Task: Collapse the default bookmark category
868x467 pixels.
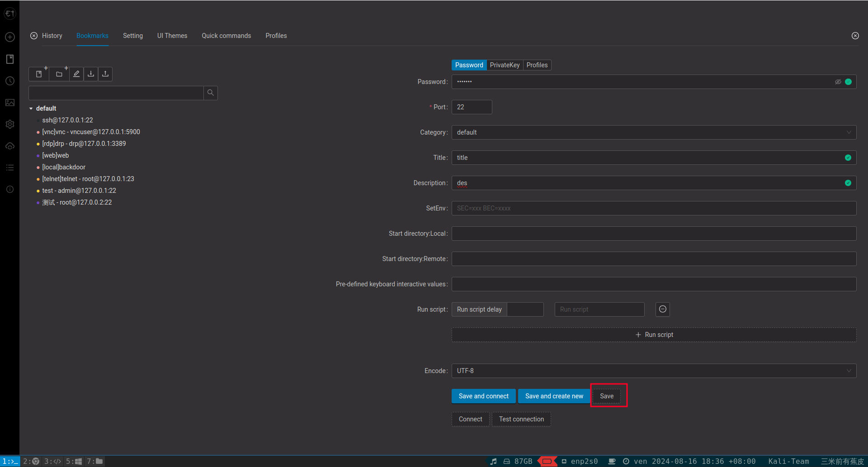Action: [31, 108]
